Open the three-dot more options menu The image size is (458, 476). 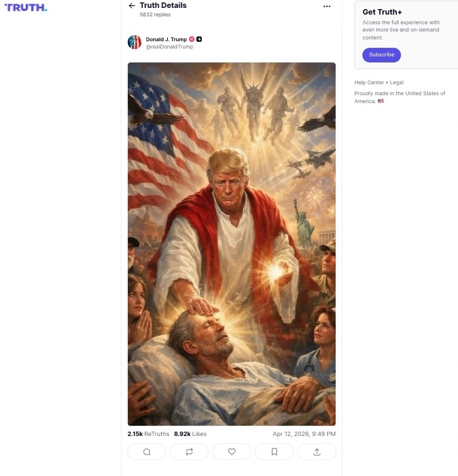(327, 7)
